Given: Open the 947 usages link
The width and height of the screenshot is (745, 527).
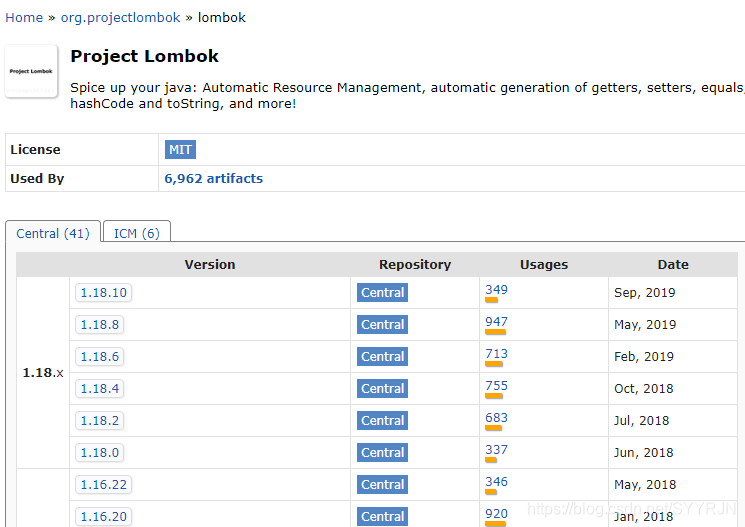Looking at the screenshot, I should point(496,322).
